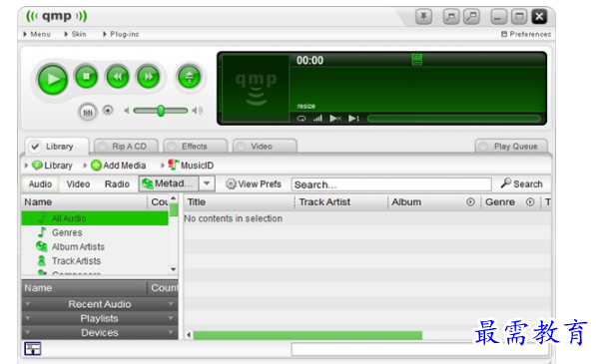Open the Genre column circle arrow

[530, 202]
